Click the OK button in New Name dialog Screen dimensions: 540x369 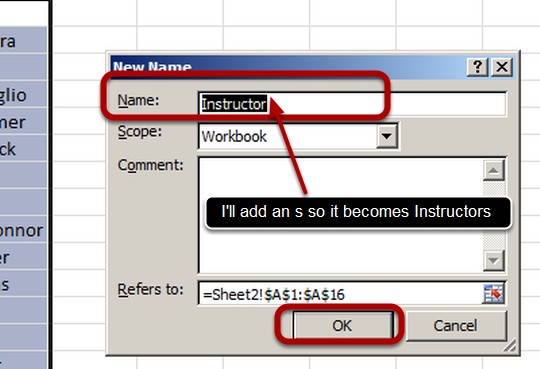pyautogui.click(x=343, y=326)
